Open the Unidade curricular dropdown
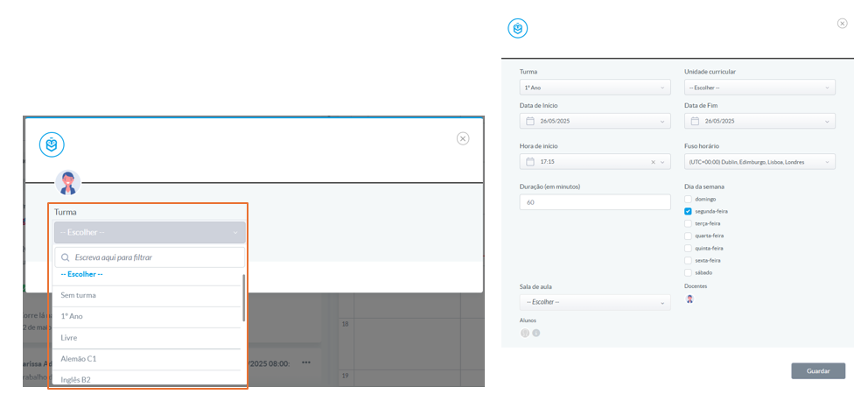The image size is (868, 394). [760, 88]
